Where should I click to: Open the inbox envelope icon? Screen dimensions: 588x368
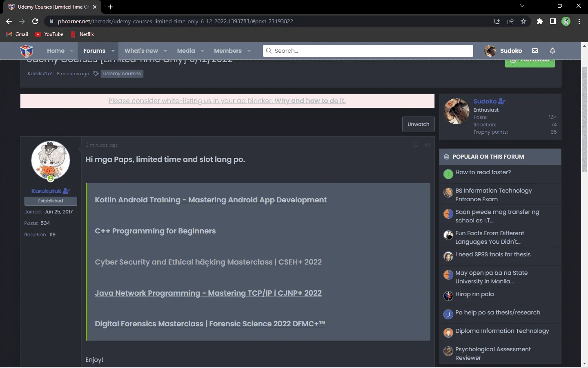tap(535, 51)
